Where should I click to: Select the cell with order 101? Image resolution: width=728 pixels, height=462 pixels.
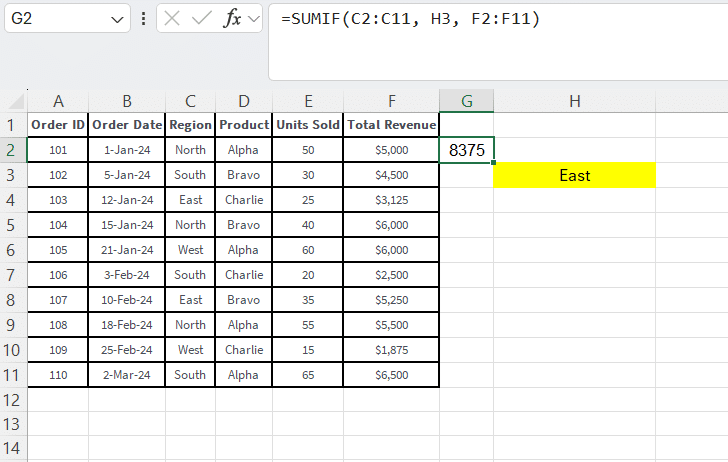(58, 150)
